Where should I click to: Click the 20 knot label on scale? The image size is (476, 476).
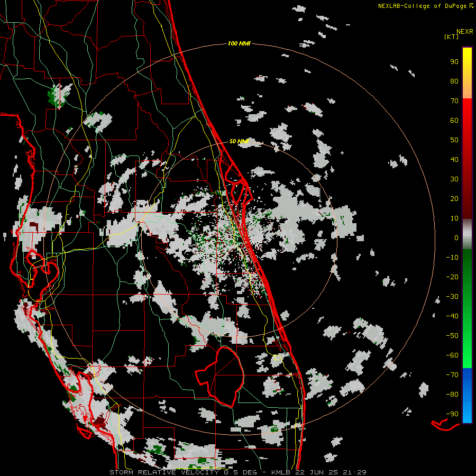point(454,198)
